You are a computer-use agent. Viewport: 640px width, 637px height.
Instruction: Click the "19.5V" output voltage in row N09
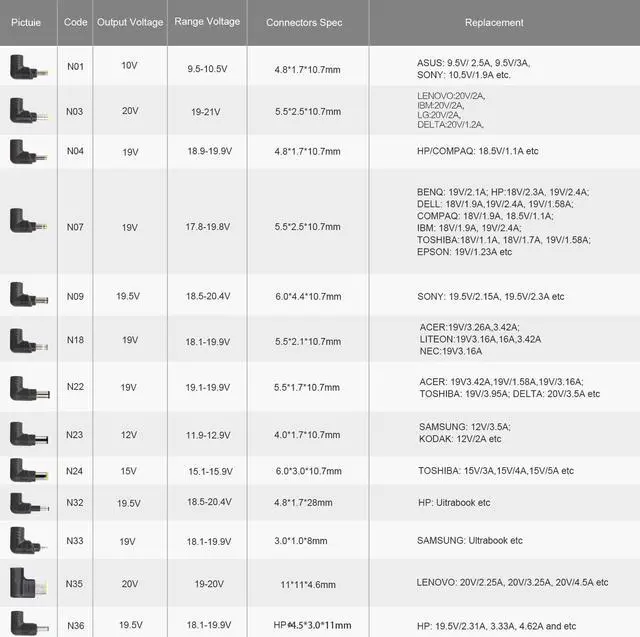tap(128, 296)
